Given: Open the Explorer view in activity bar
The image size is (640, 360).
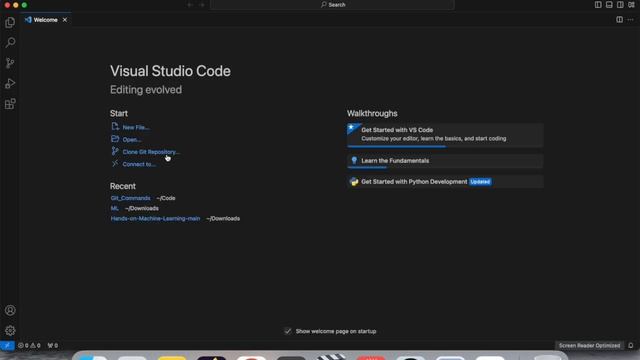Looking at the screenshot, I should coord(10,22).
